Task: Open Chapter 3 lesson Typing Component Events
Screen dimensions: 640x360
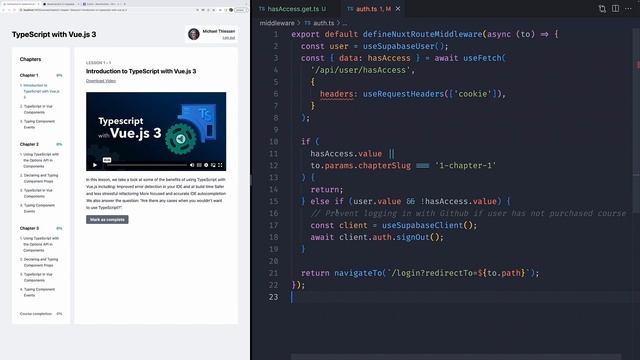Action: point(39,292)
